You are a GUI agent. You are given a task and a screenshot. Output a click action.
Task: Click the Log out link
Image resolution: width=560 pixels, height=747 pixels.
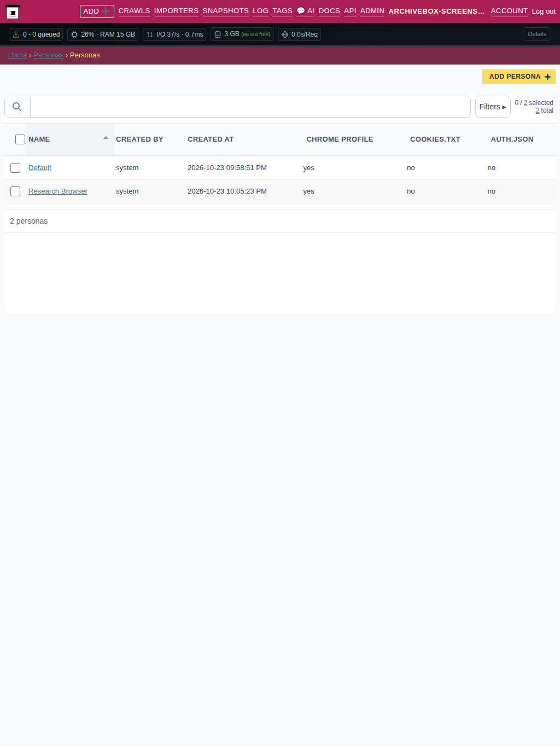(x=544, y=11)
